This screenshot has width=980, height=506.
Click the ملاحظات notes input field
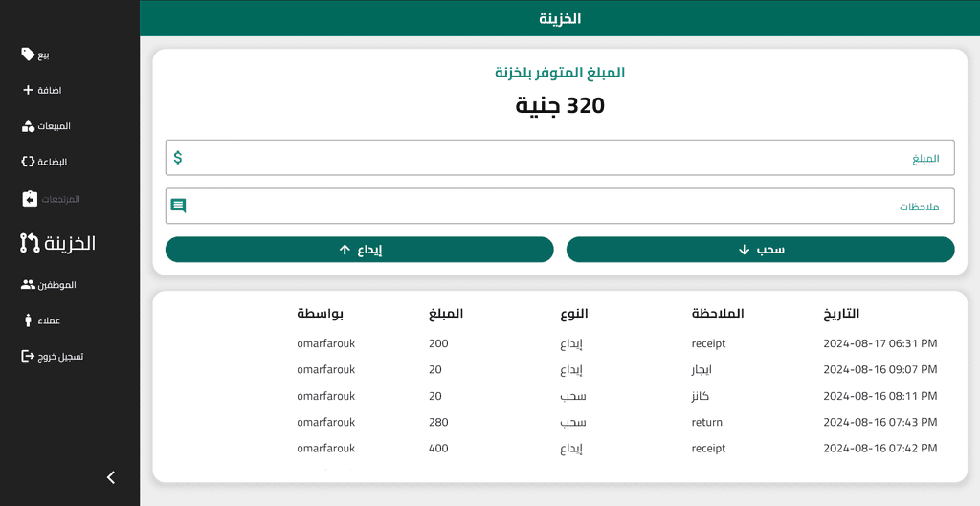pyautogui.click(x=559, y=206)
